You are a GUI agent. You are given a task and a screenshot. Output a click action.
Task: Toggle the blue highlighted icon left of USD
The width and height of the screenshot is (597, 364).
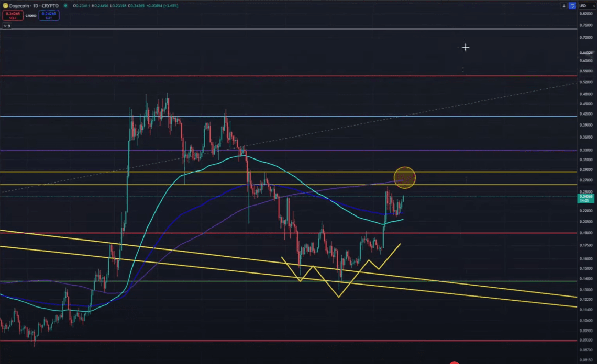[572, 6]
